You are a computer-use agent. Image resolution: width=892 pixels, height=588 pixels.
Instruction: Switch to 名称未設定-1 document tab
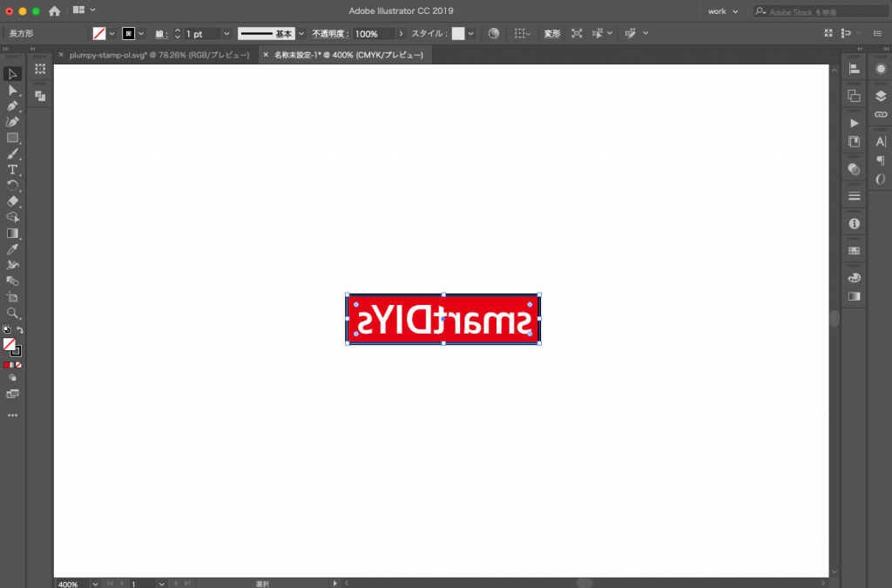coord(348,55)
